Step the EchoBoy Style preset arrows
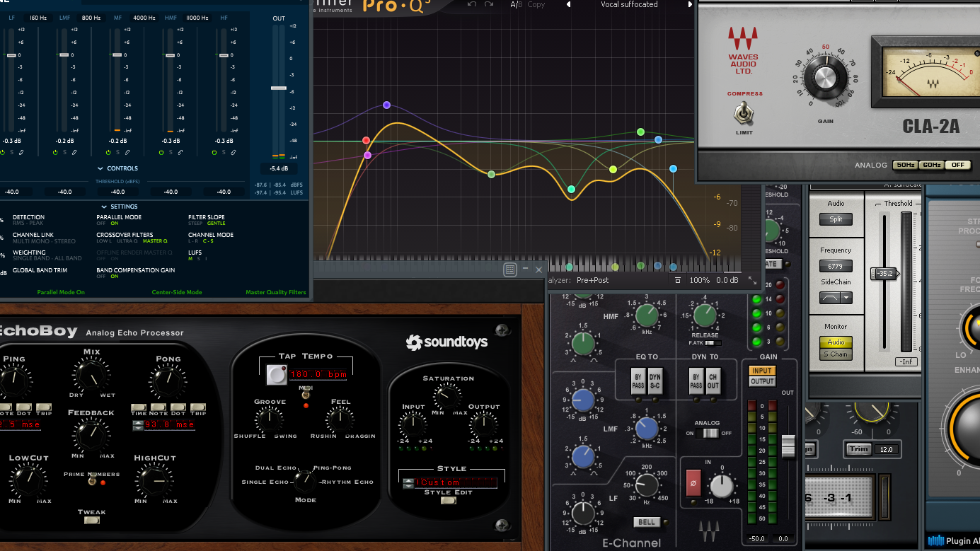 click(x=408, y=484)
